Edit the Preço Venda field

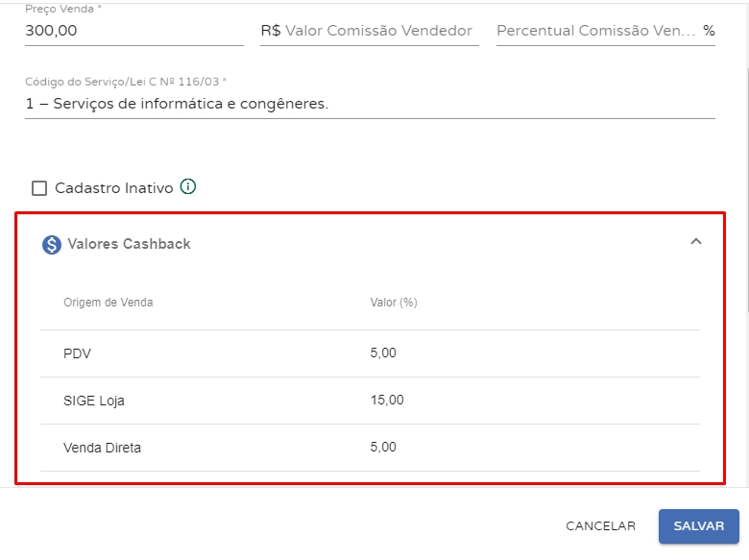(134, 31)
